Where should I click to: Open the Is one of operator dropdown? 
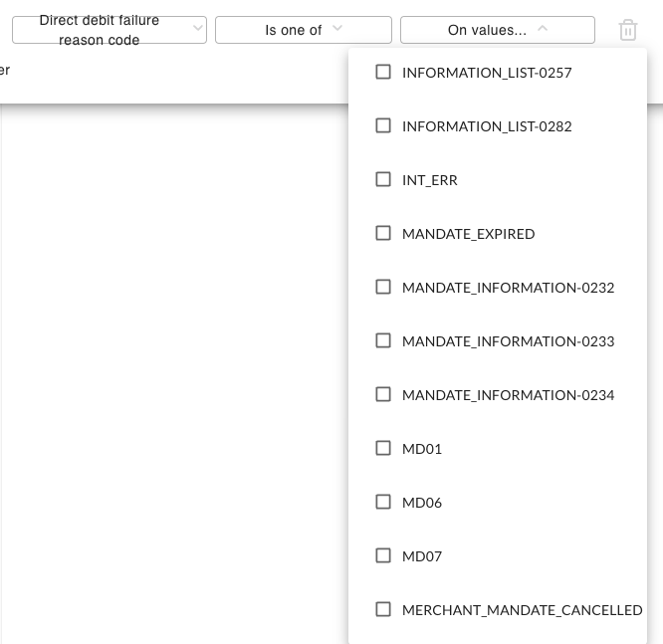tap(304, 30)
